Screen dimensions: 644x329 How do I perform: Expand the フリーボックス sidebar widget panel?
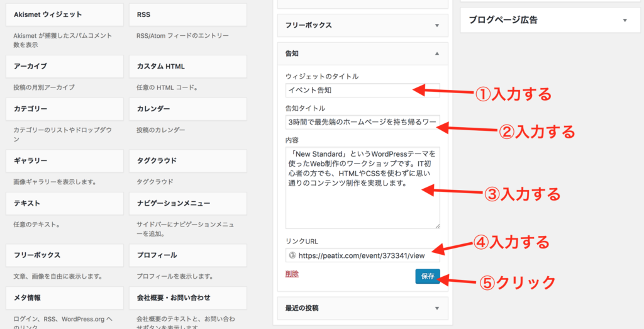pos(437,25)
